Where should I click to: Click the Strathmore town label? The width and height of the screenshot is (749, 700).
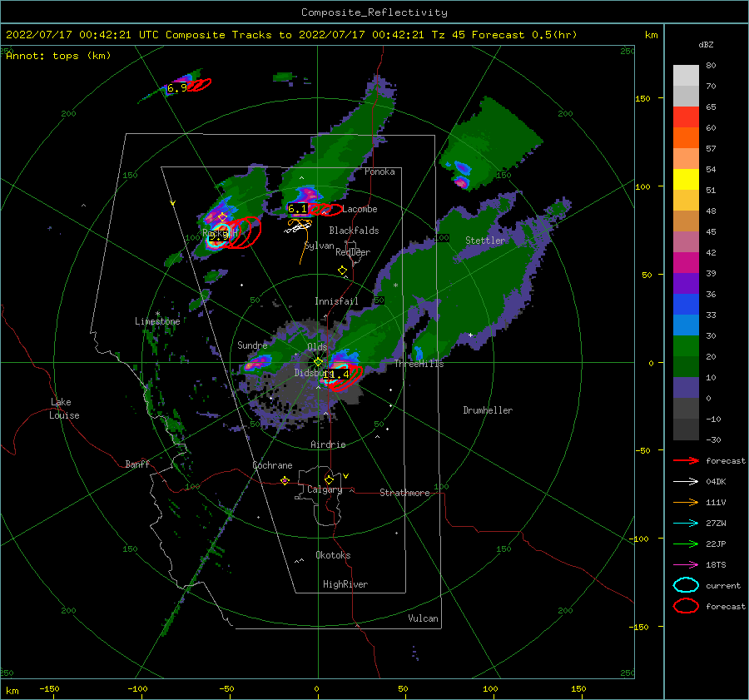[404, 493]
